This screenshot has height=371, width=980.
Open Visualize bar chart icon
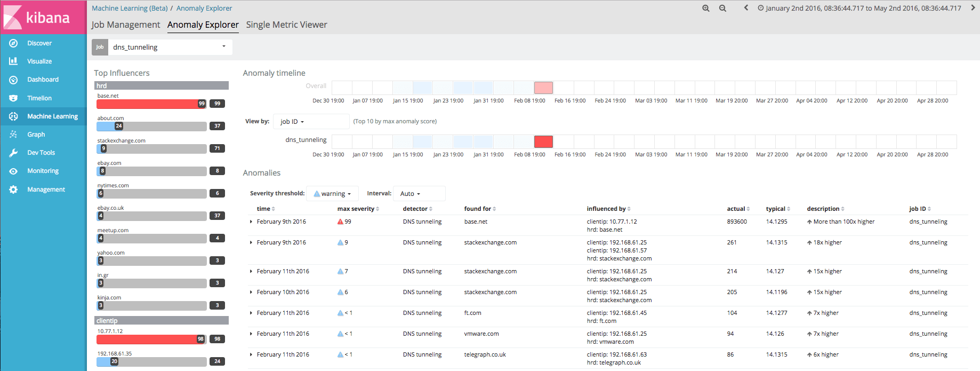coord(13,61)
